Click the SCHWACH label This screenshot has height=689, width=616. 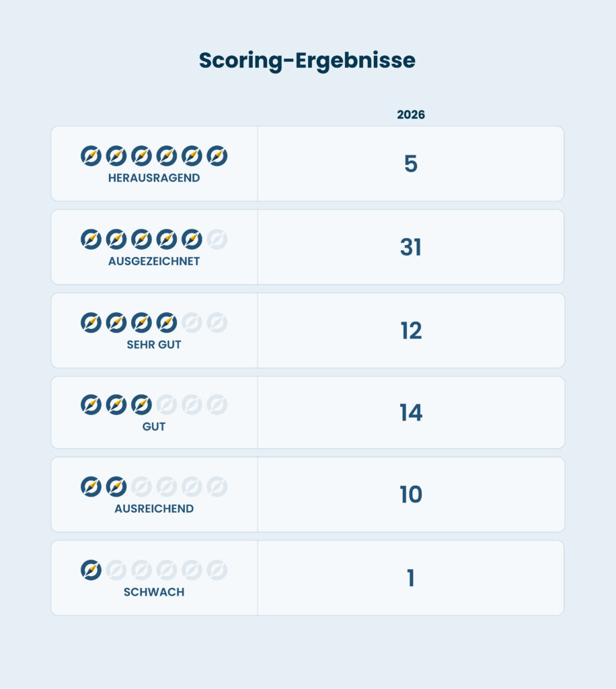pos(154,592)
